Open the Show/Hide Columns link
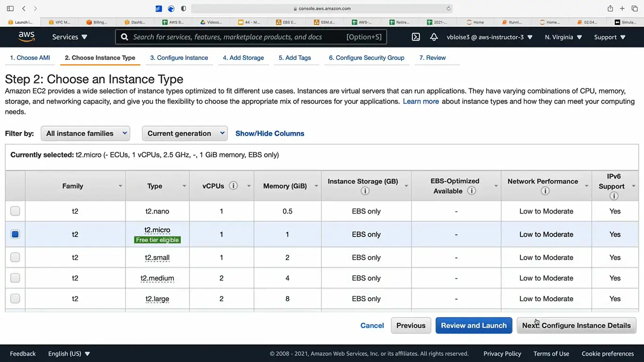 (x=270, y=133)
